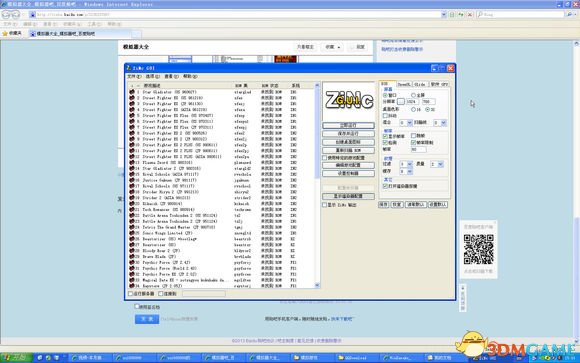Viewport: 580px width, 363px height.
Task: Click the run now button under the logo
Action: [x=348, y=125]
